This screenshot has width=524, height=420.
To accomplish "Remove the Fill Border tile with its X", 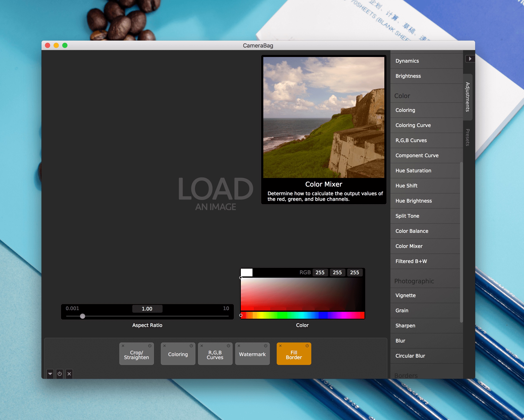I will (280, 346).
